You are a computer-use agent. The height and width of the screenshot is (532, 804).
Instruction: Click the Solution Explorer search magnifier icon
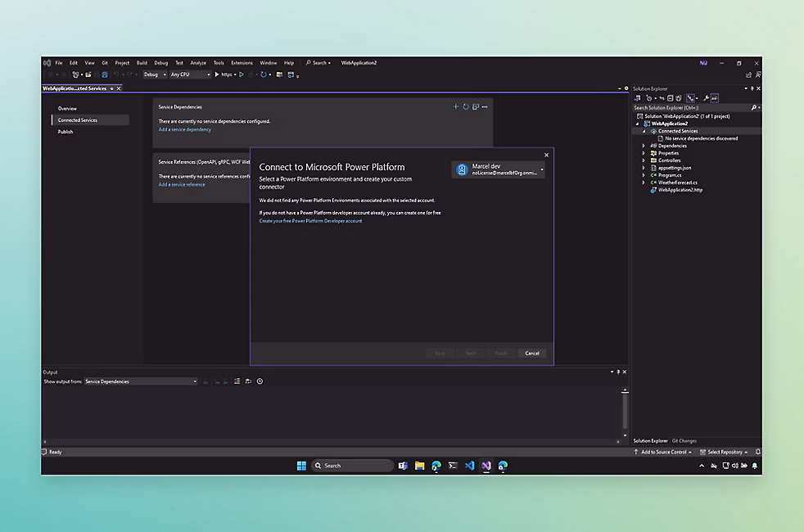point(754,108)
